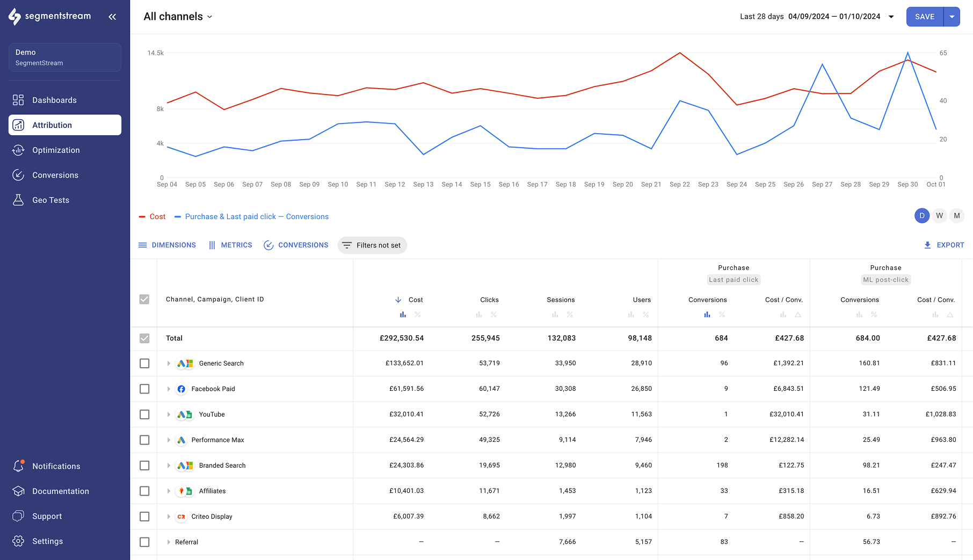Toggle the Total row checkbox
The height and width of the screenshot is (560, 973).
144,338
